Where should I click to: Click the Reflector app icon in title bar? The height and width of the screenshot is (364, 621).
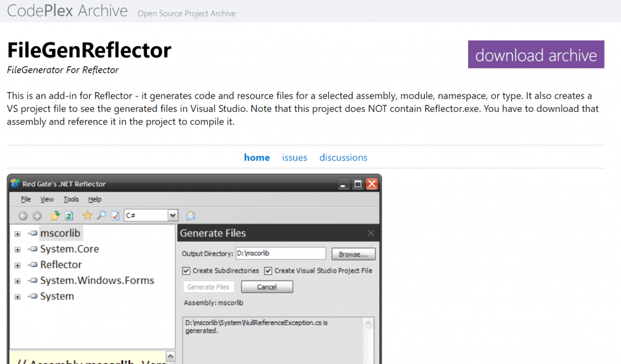(15, 184)
